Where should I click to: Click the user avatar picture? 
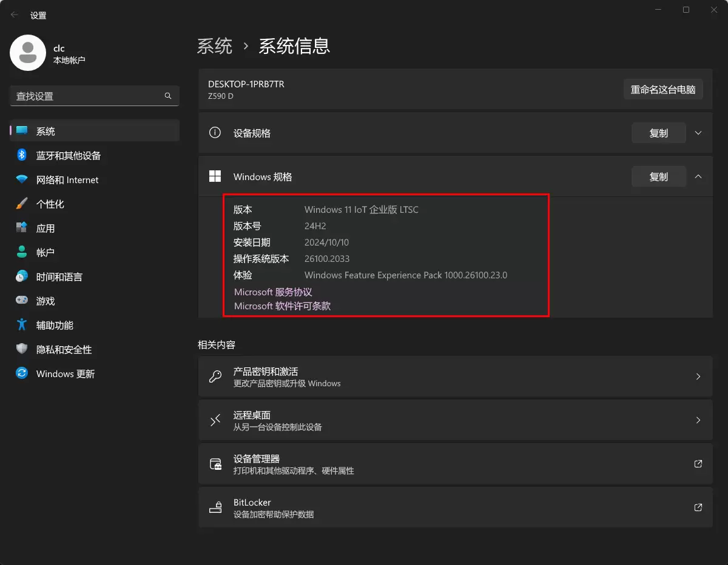(x=28, y=53)
